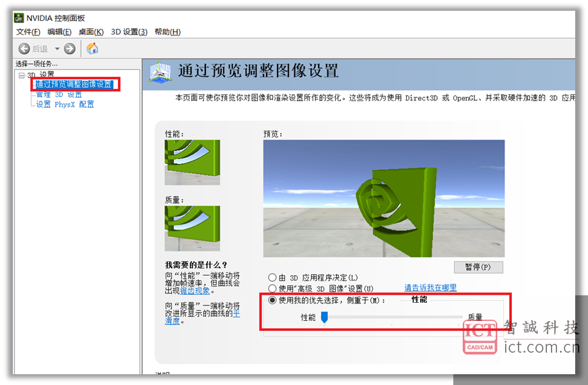Go to the Home page icon
Screen dimensions: 588x385
tap(92, 49)
